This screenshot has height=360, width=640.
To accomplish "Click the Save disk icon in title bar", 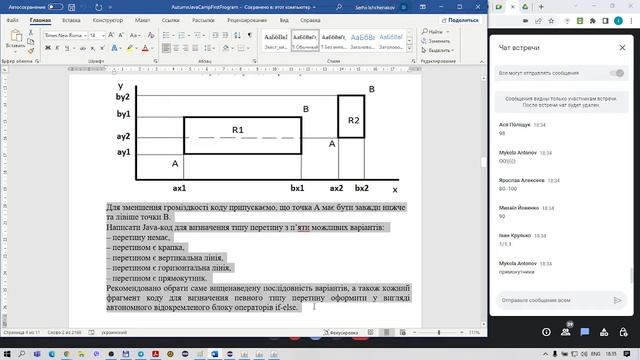I will point(71,7).
